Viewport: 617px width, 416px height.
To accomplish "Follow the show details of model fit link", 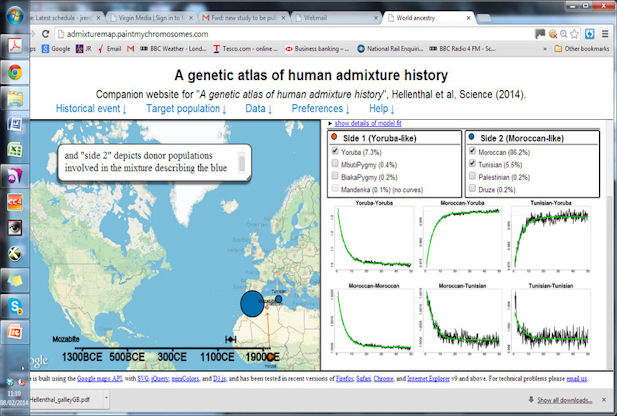I will click(368, 124).
